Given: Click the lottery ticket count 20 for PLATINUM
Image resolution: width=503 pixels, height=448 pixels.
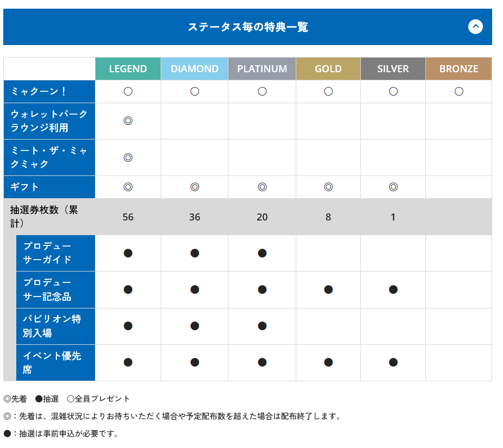Looking at the screenshot, I should click(262, 217).
